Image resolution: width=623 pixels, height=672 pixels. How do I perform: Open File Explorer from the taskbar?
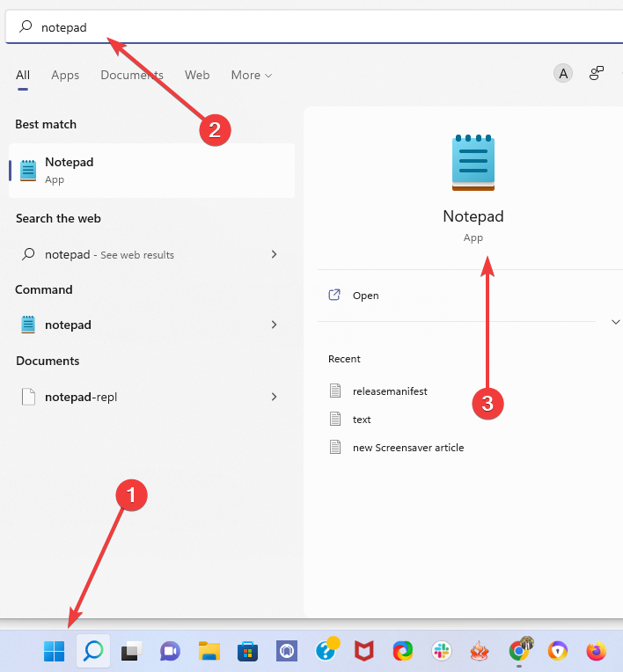point(209,651)
